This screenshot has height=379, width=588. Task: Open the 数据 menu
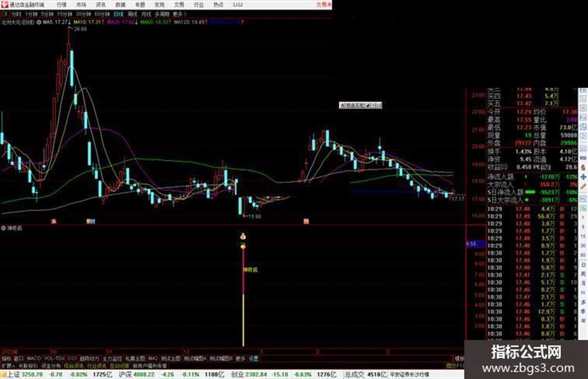pyautogui.click(x=120, y=4)
